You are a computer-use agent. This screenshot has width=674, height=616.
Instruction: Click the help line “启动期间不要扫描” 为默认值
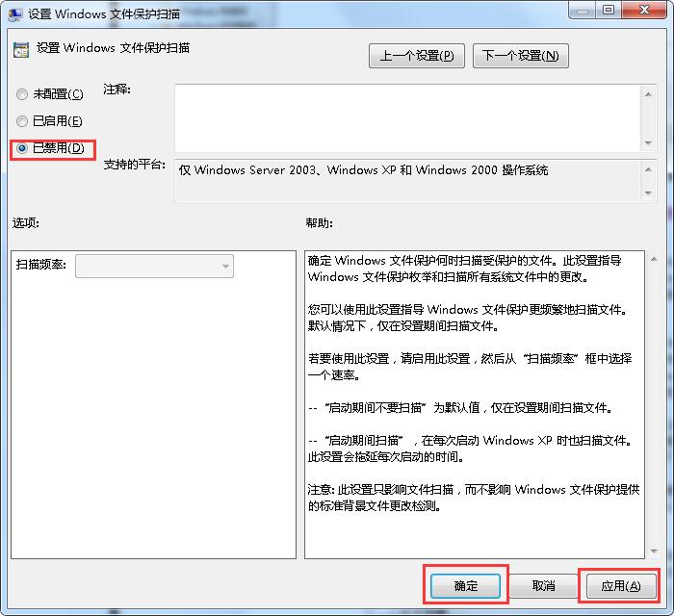[460, 407]
